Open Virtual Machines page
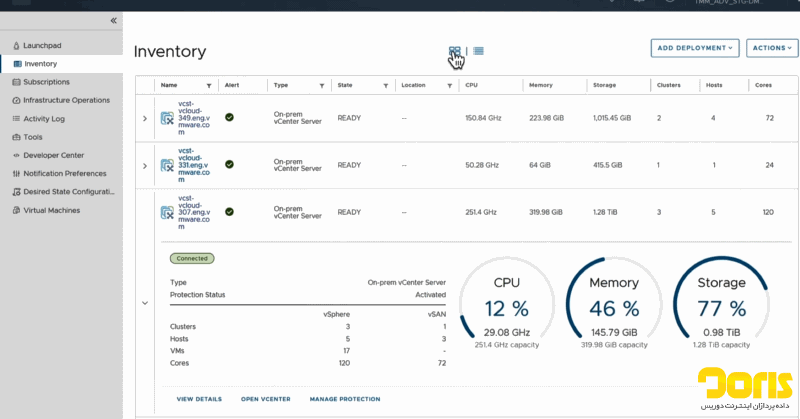 52,210
